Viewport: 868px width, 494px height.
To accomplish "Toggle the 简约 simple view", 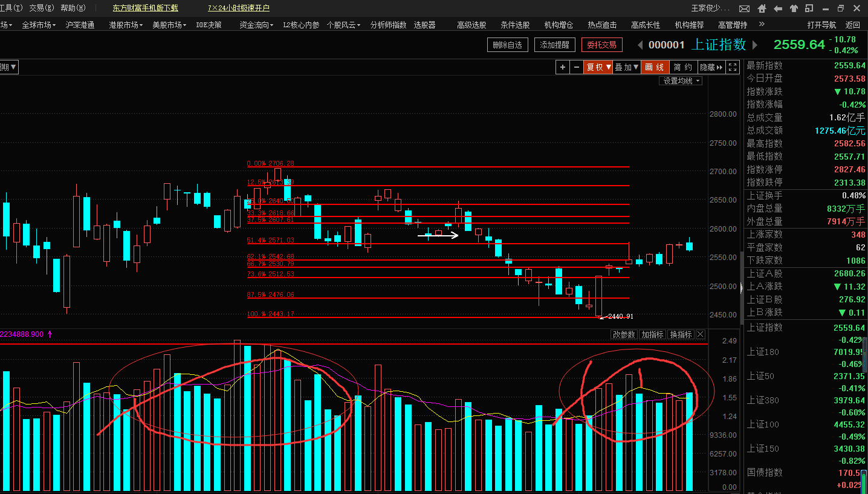I will tap(683, 67).
